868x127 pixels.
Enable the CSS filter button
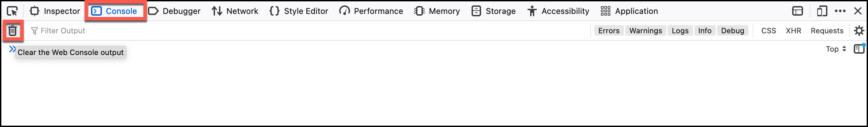pyautogui.click(x=768, y=31)
